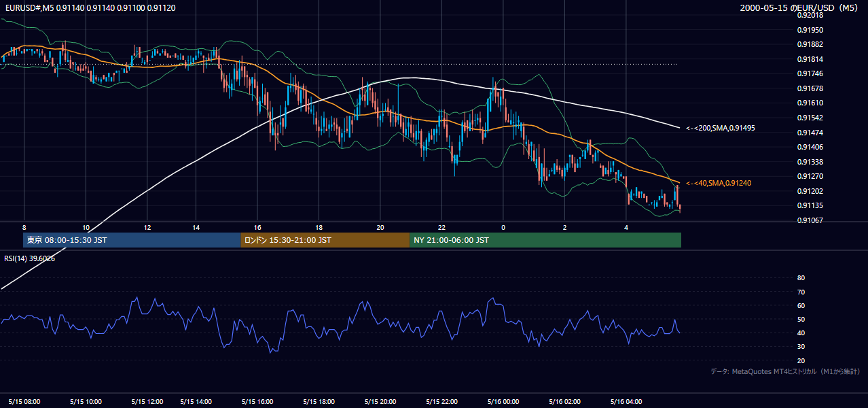Click the 200 SMA 0.91495 label
868x408 pixels.
pos(720,128)
